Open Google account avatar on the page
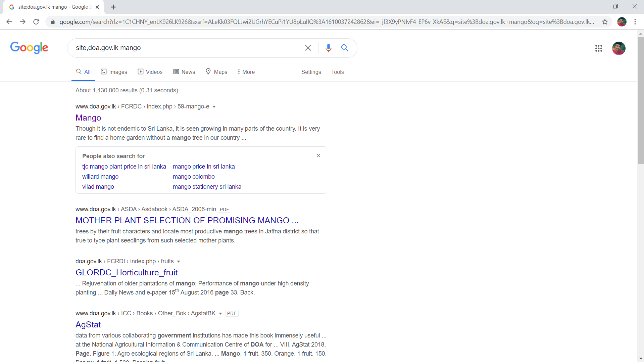 click(618, 48)
